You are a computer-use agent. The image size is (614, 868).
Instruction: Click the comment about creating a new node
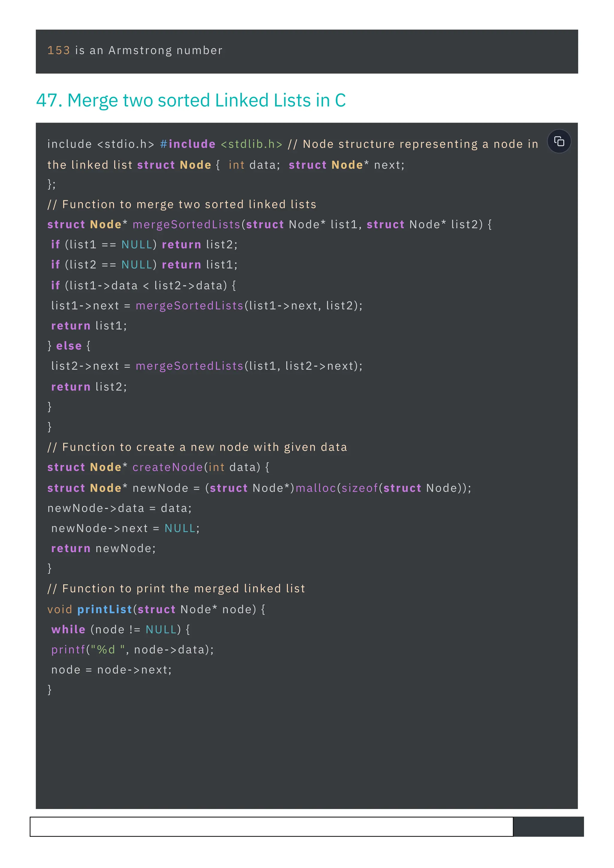(x=197, y=447)
